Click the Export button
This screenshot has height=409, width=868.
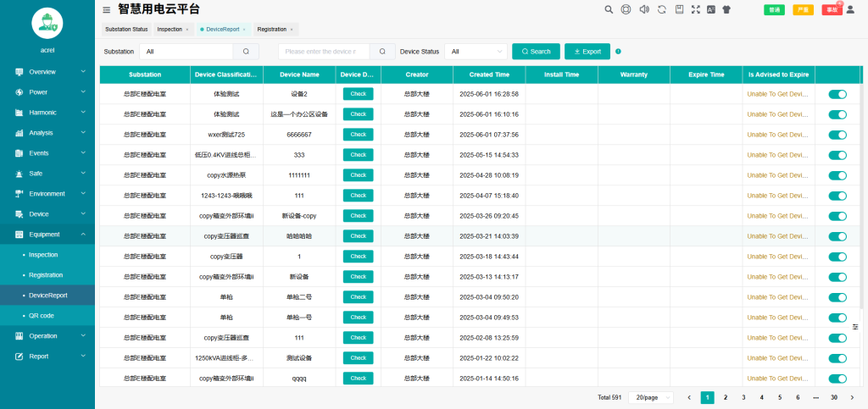(x=587, y=52)
